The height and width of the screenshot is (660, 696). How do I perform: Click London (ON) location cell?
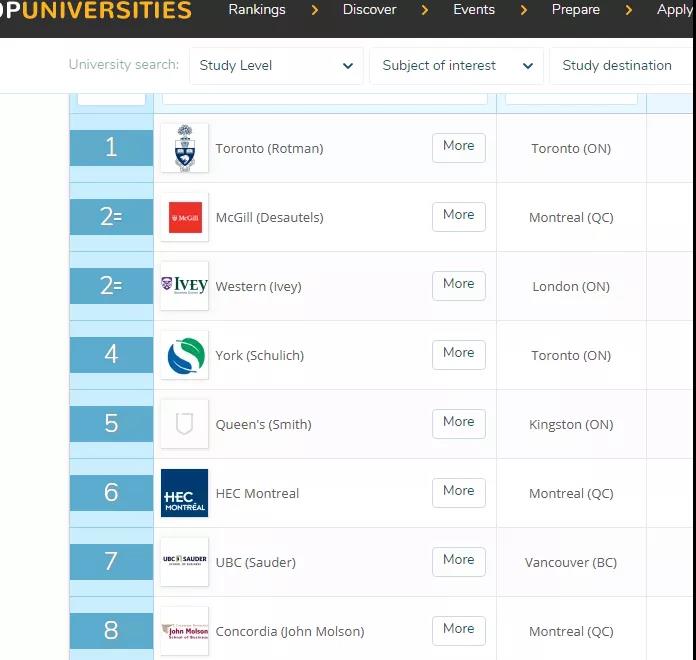click(571, 287)
